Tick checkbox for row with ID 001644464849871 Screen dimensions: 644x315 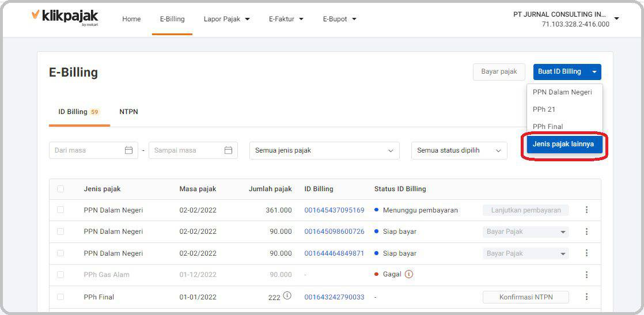coord(60,253)
